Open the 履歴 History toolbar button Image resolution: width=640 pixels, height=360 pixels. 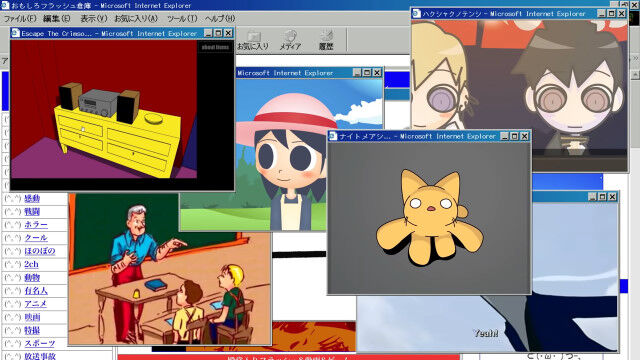click(326, 40)
